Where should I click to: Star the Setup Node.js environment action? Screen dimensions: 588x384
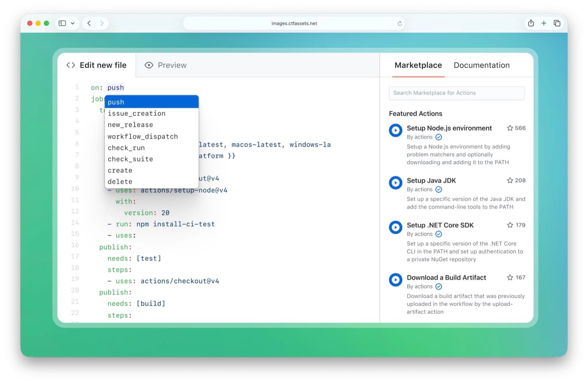click(510, 128)
